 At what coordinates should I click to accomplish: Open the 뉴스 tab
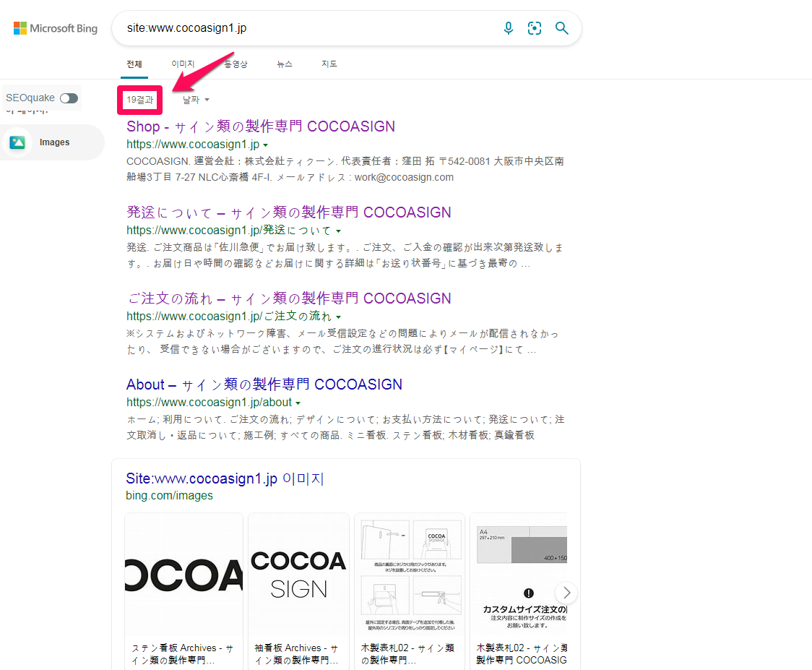click(x=284, y=64)
